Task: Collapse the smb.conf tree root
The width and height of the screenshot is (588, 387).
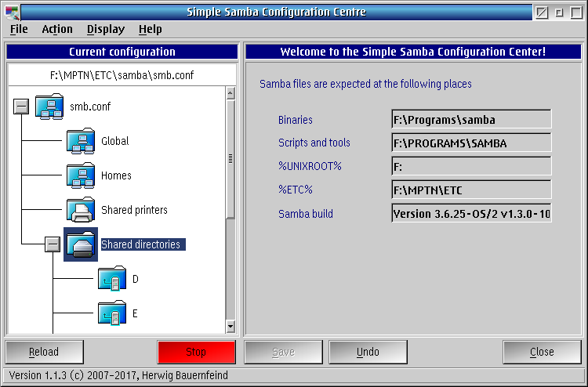Action: pos(21,107)
